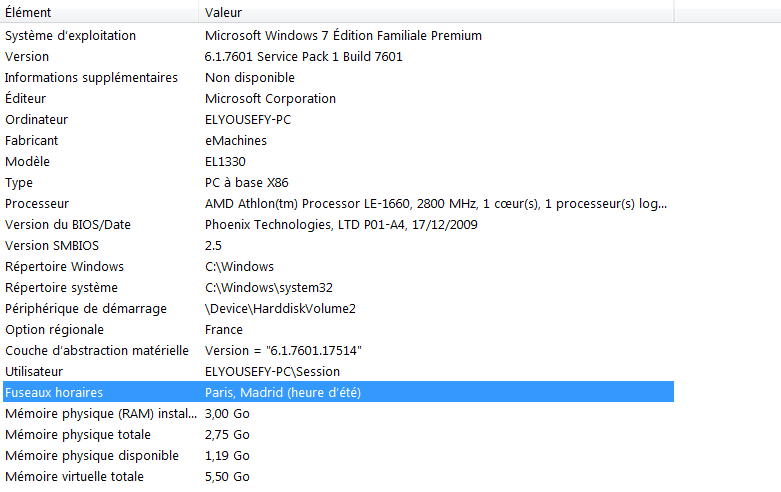This screenshot has width=781, height=492.
Task: Click the value 2,75 Go
Action: coord(227,435)
